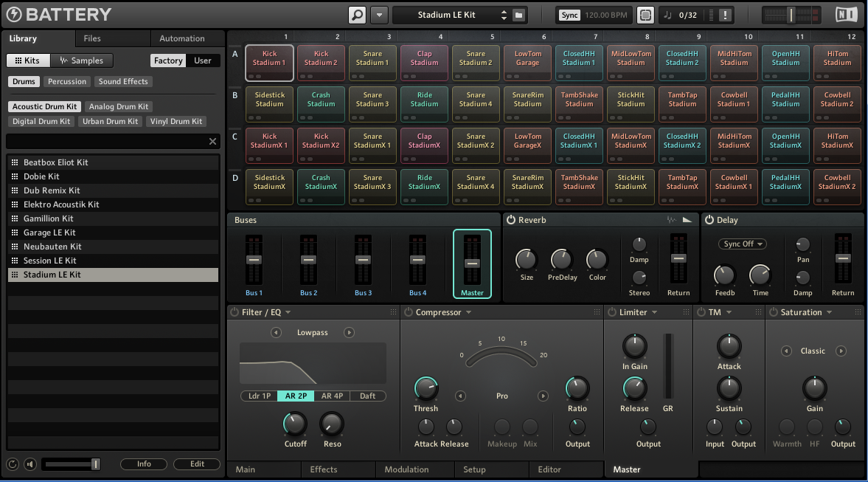Open the Effects tab
The image size is (868, 482).
pyautogui.click(x=338, y=469)
